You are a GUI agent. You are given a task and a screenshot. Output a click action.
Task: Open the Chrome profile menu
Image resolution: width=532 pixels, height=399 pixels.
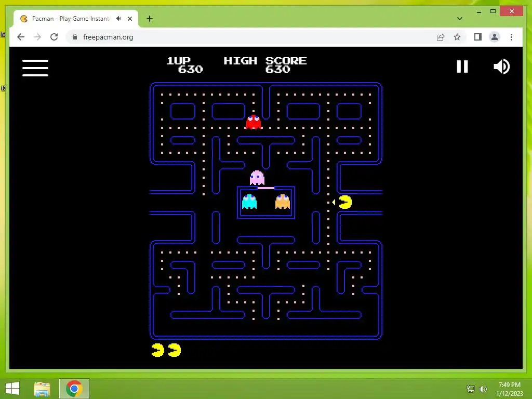(x=495, y=37)
